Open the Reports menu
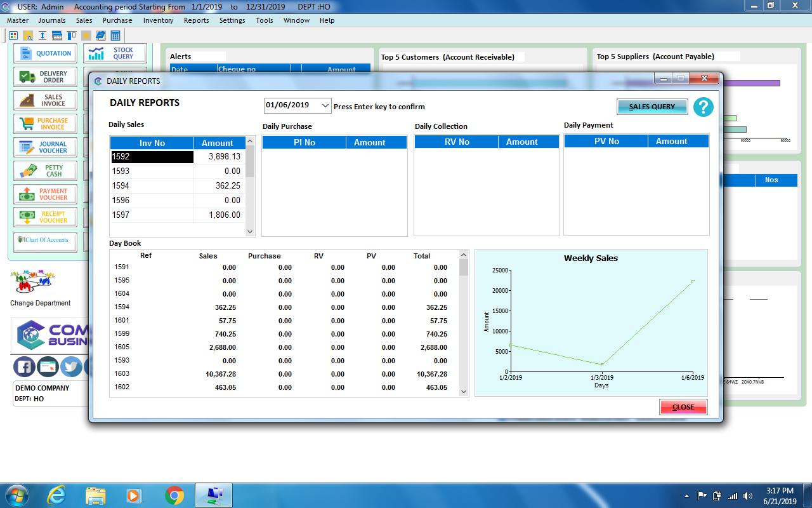The height and width of the screenshot is (508, 812). (196, 20)
